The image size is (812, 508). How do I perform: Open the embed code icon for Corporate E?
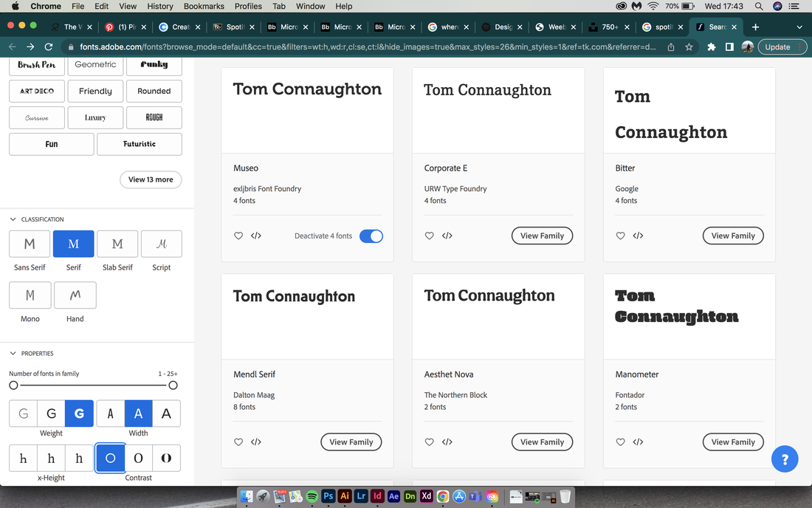[447, 236]
